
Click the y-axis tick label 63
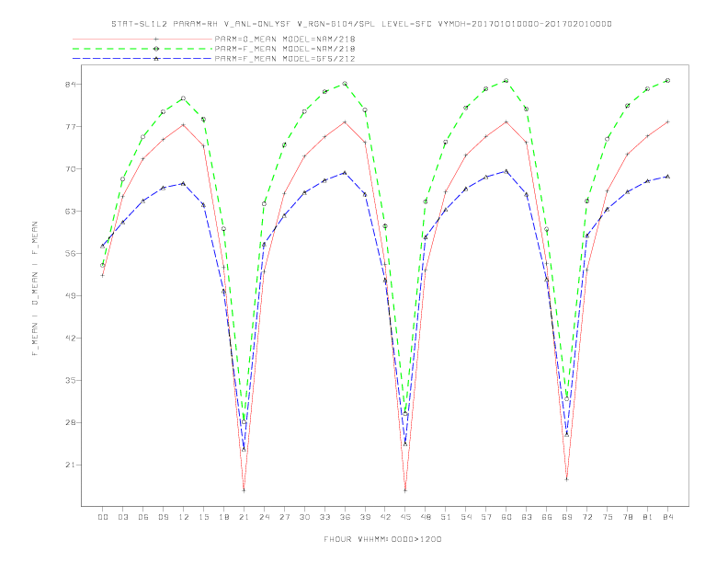click(71, 211)
